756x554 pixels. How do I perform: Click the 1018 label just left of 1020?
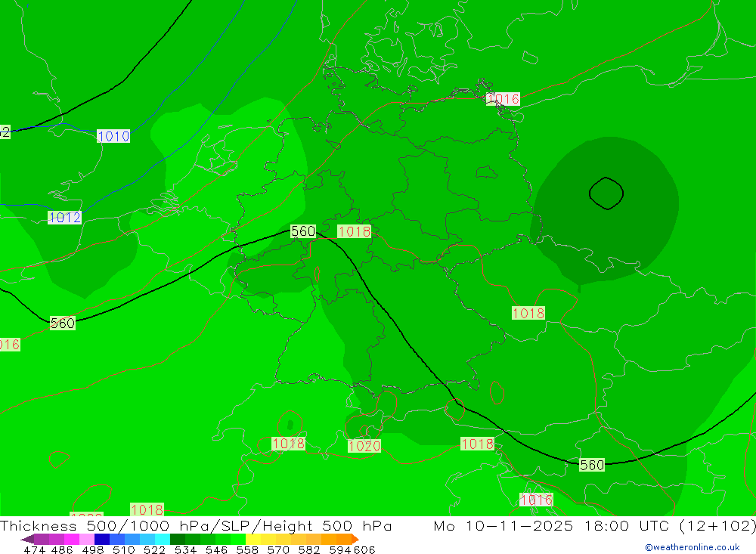288,444
